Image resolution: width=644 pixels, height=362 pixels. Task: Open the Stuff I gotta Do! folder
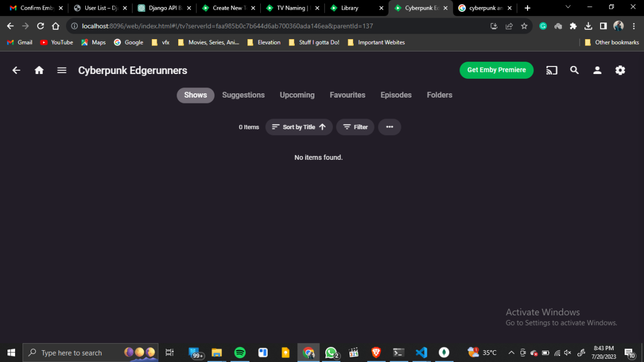point(313,42)
